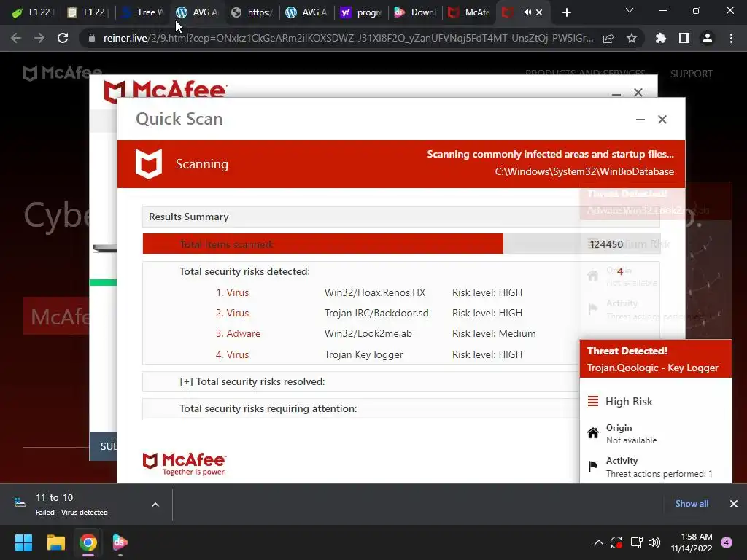This screenshot has width=747, height=560.
Task: Click the Activity flag icon
Action: (592, 466)
